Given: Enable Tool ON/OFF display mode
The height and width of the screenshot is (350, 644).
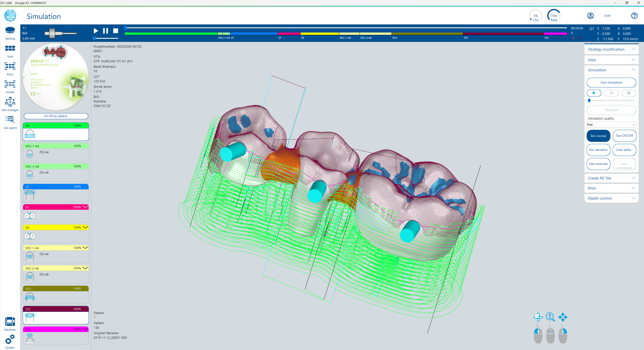Looking at the screenshot, I should 624,136.
